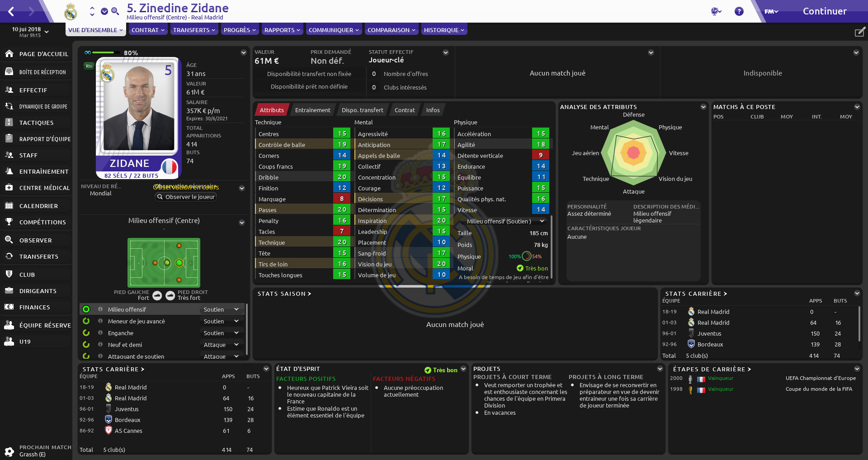Open the Comparaison menu

[392, 30]
